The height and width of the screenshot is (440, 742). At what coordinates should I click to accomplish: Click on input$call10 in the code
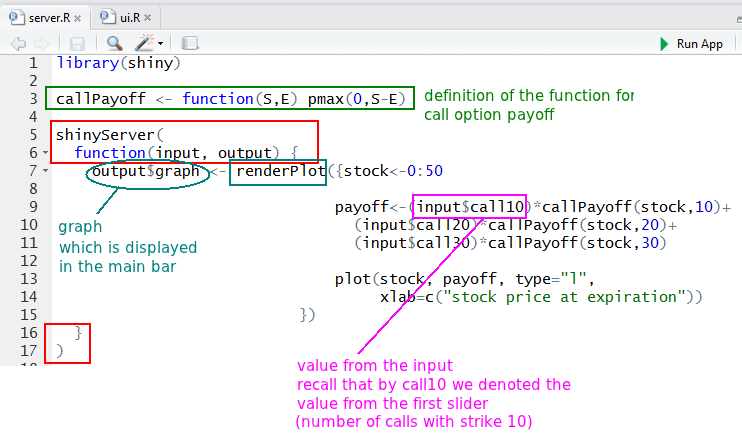[x=470, y=207]
